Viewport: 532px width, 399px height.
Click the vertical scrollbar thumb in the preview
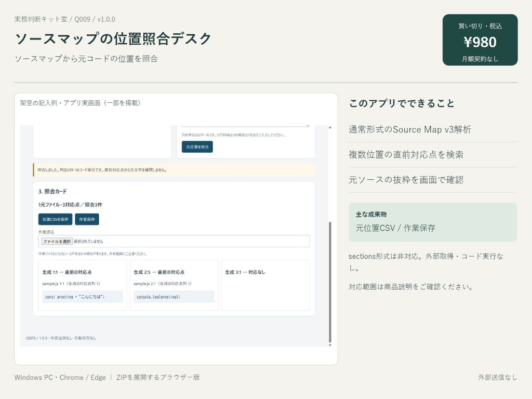pyautogui.click(x=330, y=282)
